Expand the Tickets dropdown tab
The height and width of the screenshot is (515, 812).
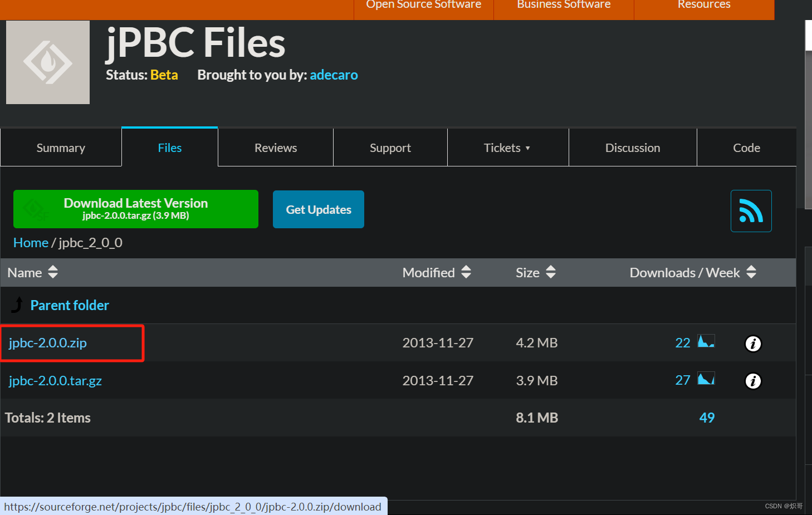point(507,148)
